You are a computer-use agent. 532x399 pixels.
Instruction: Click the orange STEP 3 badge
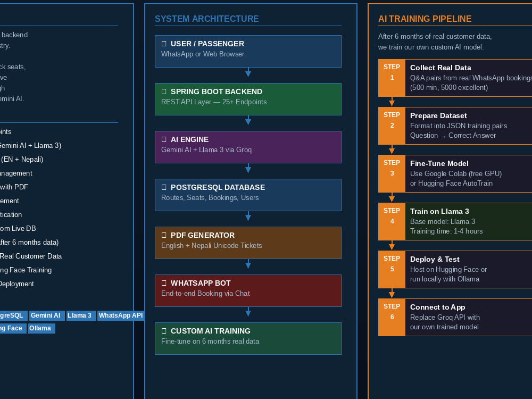(x=392, y=174)
